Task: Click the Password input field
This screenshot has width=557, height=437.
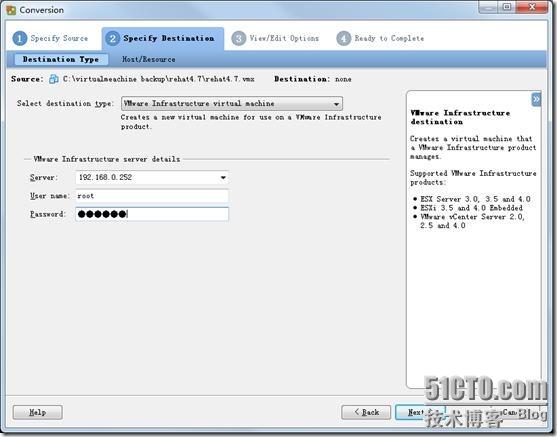Action: tap(152, 214)
